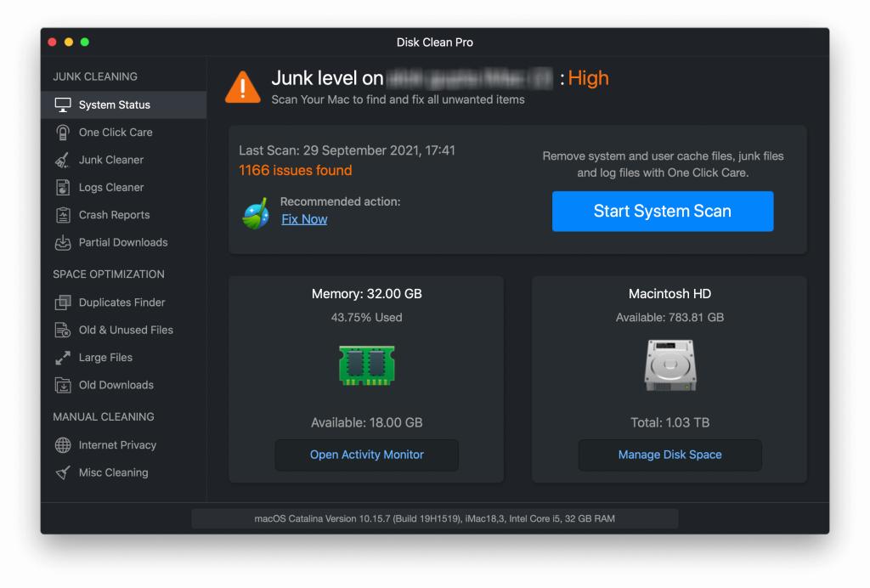Viewport: 870px width, 588px height.
Task: Open Manage Disk Space
Action: tap(669, 455)
